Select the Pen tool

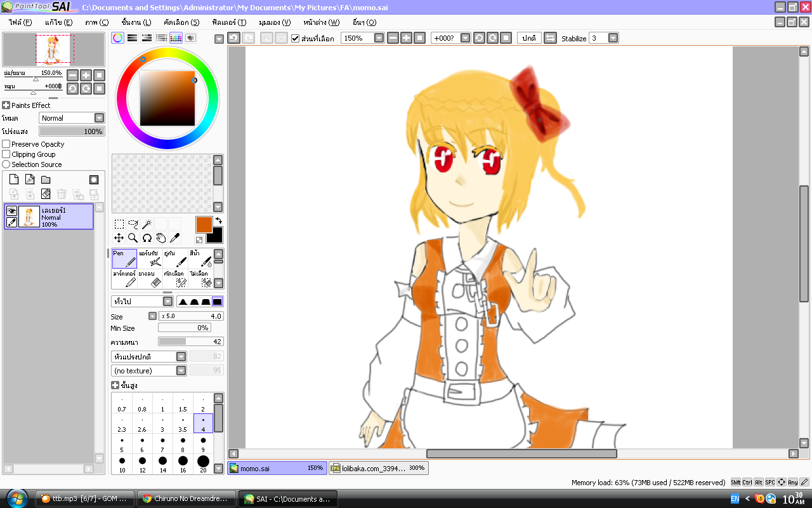pos(124,258)
